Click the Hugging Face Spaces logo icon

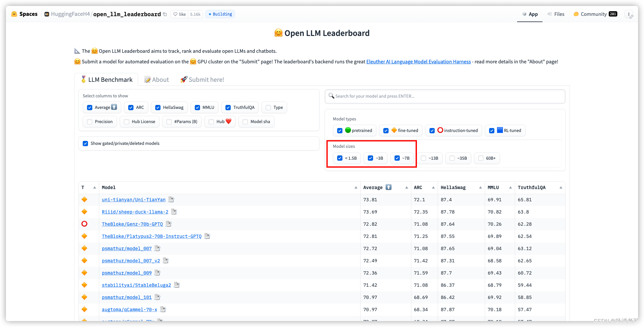(x=14, y=14)
